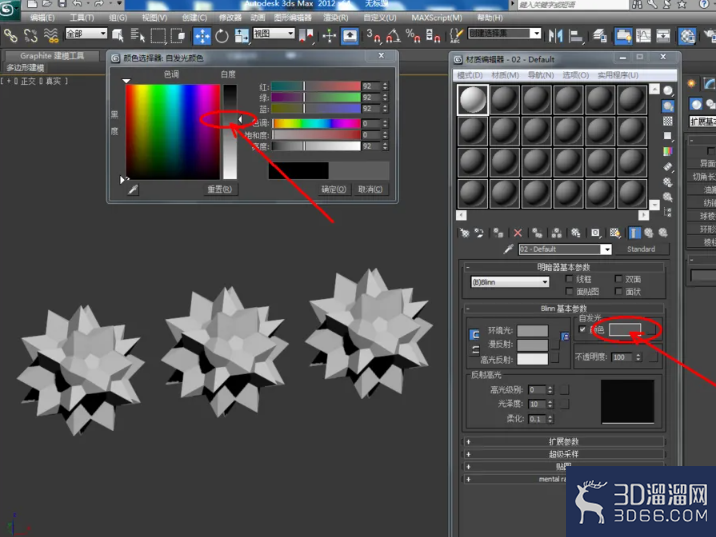Expand the 扩展参数 rollout
Screen dimensions: 716x537
pos(564,442)
